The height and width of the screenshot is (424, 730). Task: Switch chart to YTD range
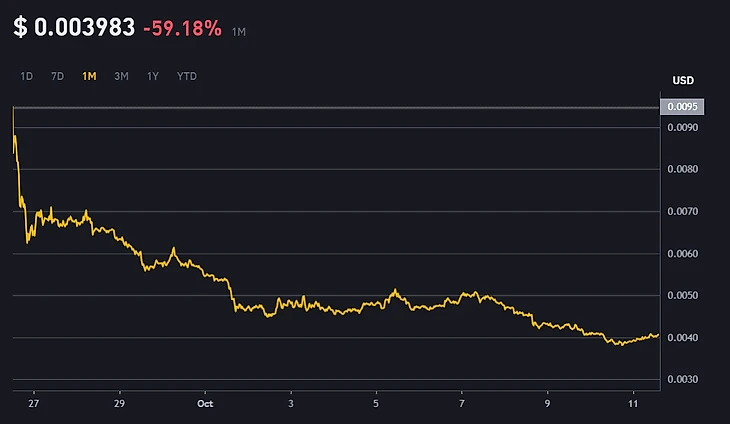click(186, 76)
